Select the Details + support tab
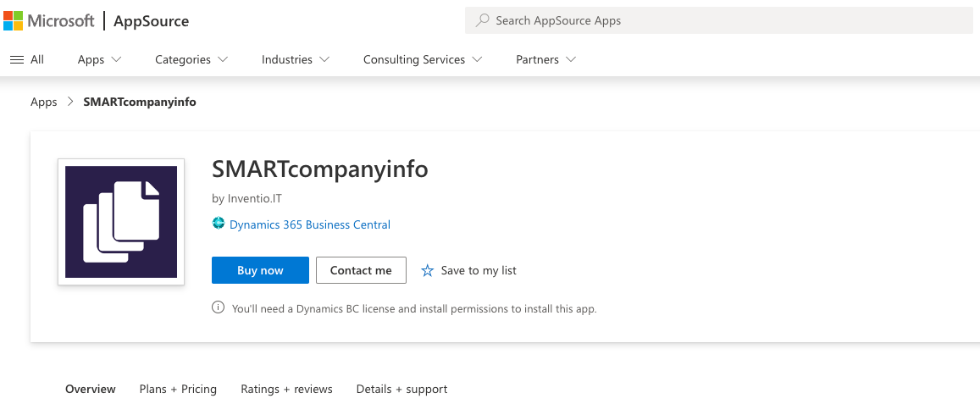Screen dimensions: 980x404 401,389
